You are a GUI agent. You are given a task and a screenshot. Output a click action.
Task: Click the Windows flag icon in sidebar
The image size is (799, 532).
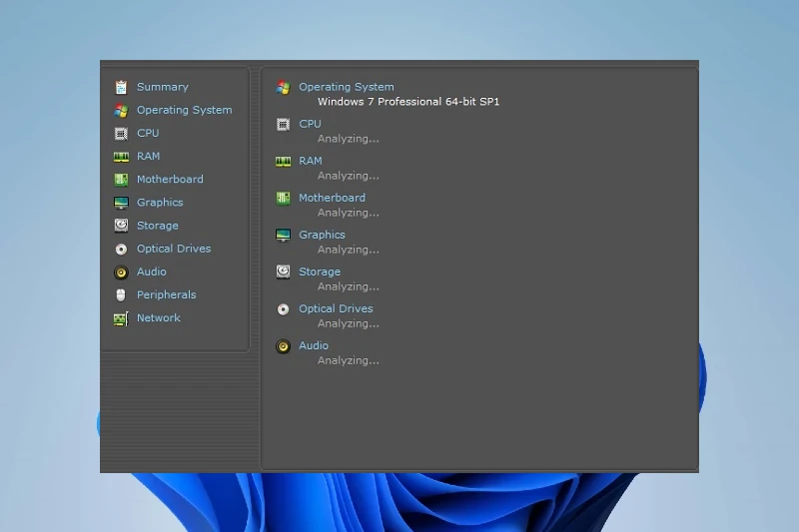click(x=121, y=111)
